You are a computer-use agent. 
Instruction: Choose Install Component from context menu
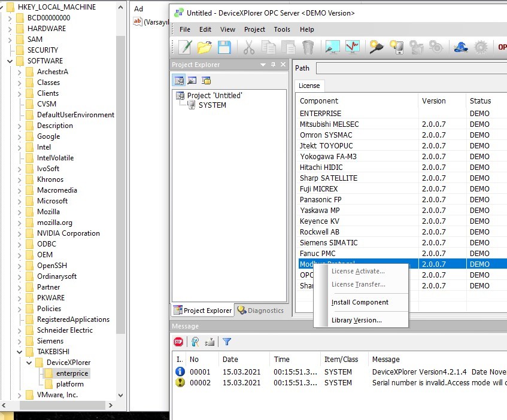tap(360, 302)
